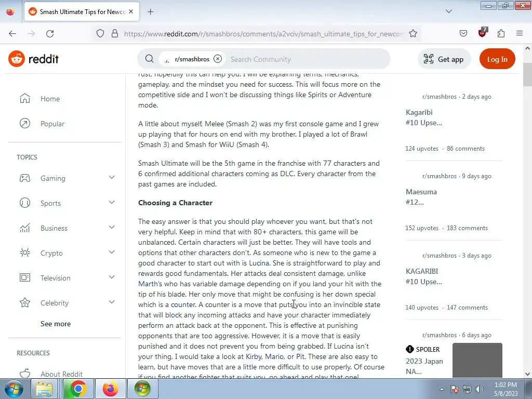The width and height of the screenshot is (532, 399).
Task: Click the Crypto icon
Action: click(25, 253)
